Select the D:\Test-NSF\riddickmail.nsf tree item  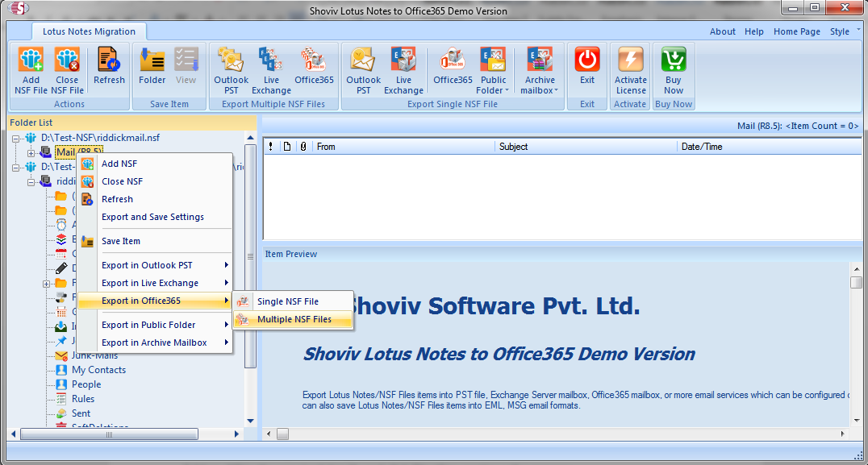[100, 138]
